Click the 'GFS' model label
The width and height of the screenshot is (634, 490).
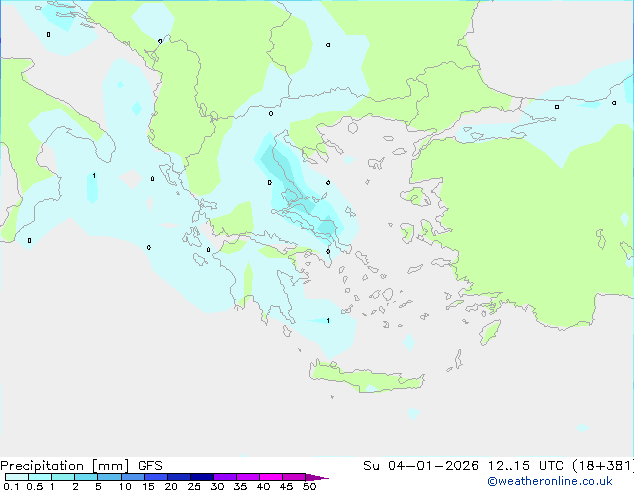[150, 466]
